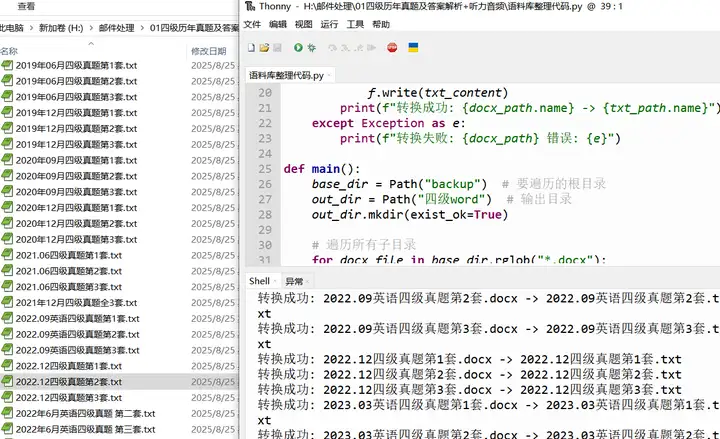This screenshot has height=439, width=720.
Task: Click file icon of 2019年12月四级真题第2套.txt
Action: (x=7, y=129)
